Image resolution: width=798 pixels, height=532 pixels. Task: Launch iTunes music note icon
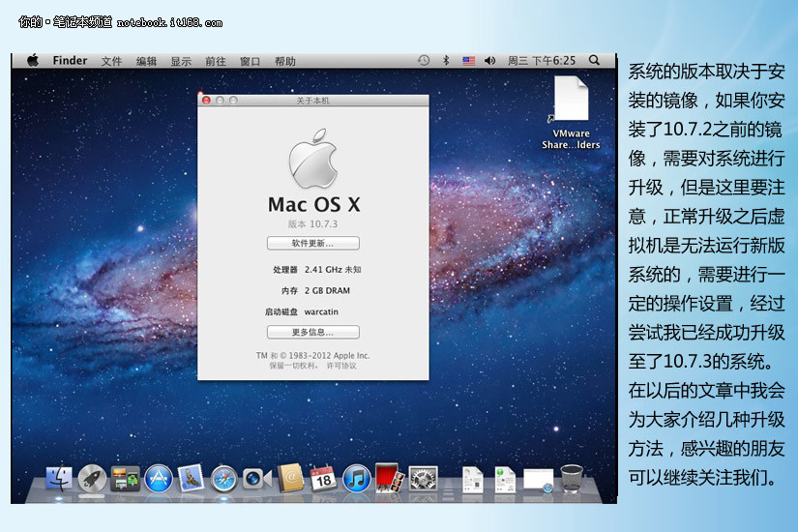tap(357, 479)
